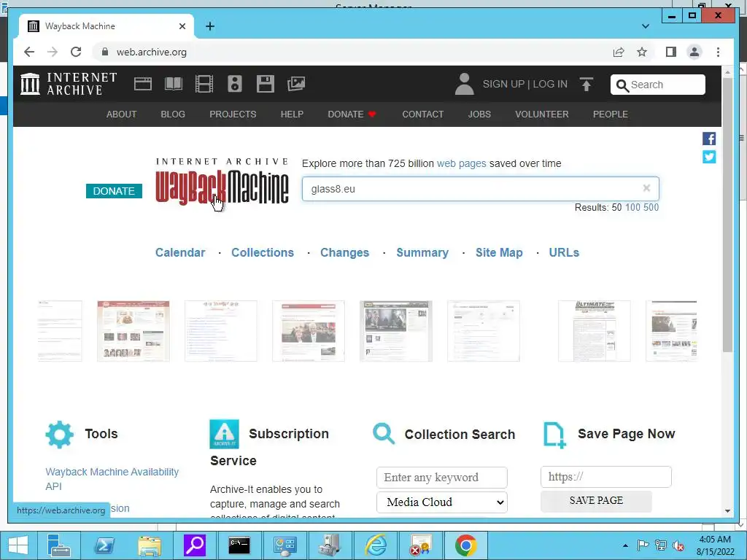Click the Tools gear icon
The width and height of the screenshot is (747, 560).
(60, 435)
